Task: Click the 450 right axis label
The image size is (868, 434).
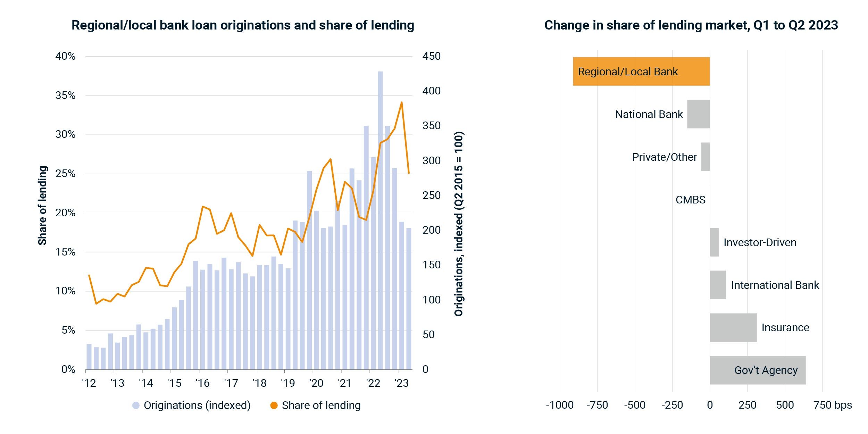Action: tap(431, 56)
